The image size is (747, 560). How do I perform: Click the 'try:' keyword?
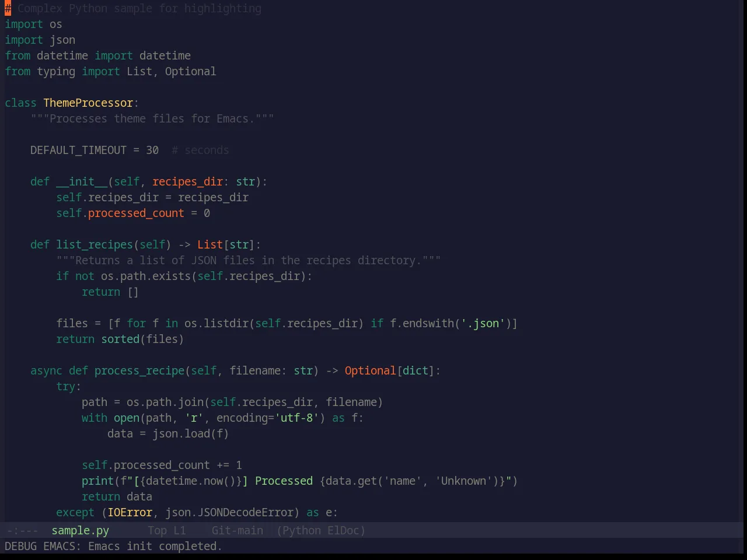tap(69, 386)
